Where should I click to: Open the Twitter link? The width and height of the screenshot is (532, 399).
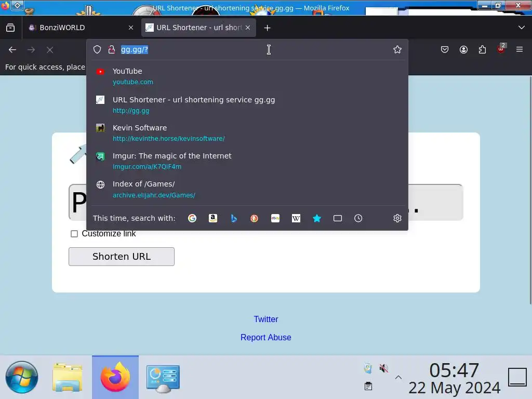click(266, 320)
